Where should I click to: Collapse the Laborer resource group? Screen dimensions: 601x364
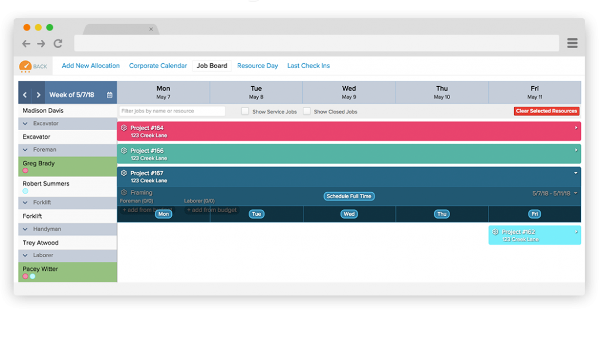click(25, 256)
